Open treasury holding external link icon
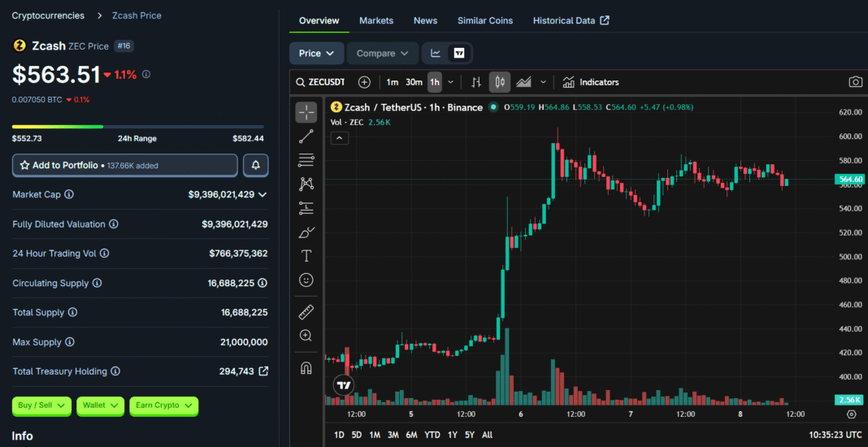Image resolution: width=868 pixels, height=447 pixels. (263, 371)
